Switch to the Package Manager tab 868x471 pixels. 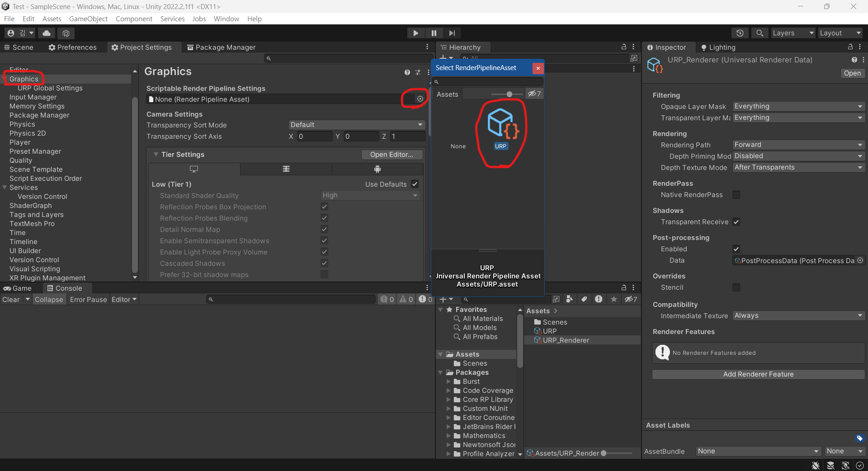(222, 47)
